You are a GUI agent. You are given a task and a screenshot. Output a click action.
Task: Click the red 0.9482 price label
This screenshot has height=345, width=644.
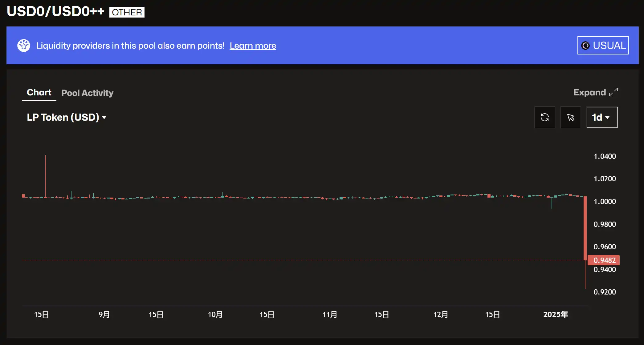[604, 260]
